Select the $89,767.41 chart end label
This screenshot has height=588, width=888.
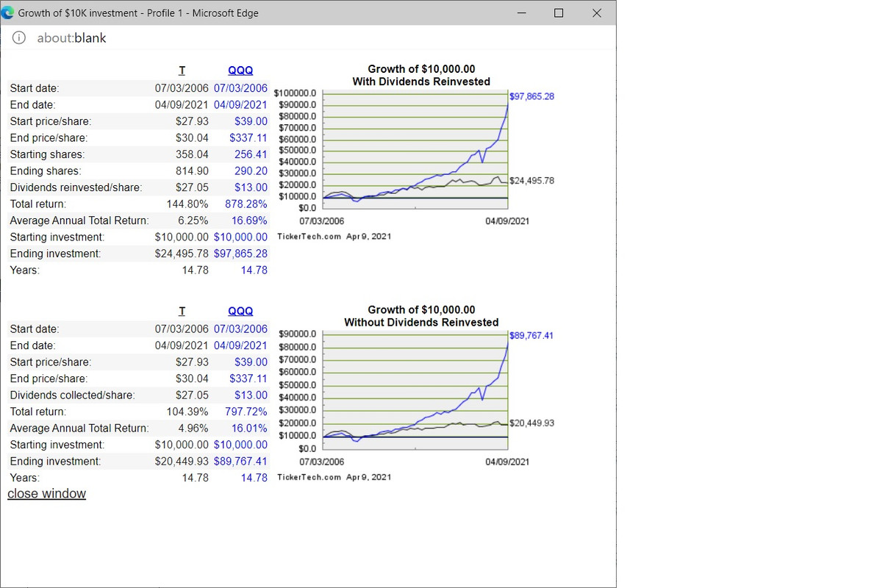point(531,335)
